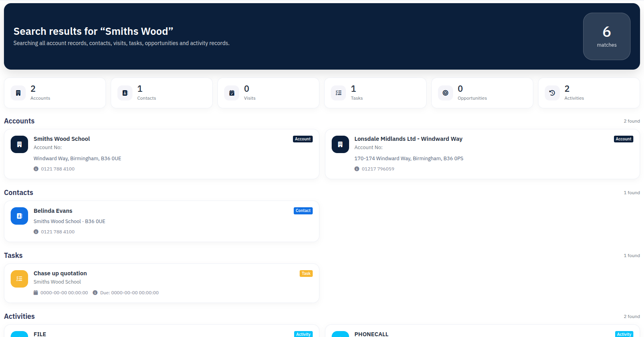
Task: Click the blue Contact badge
Action: coord(303,211)
